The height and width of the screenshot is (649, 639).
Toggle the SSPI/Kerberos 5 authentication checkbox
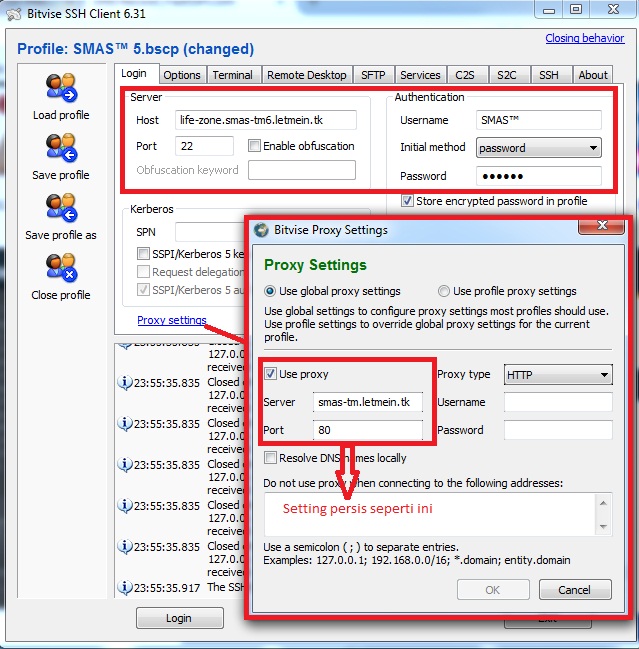pos(143,290)
